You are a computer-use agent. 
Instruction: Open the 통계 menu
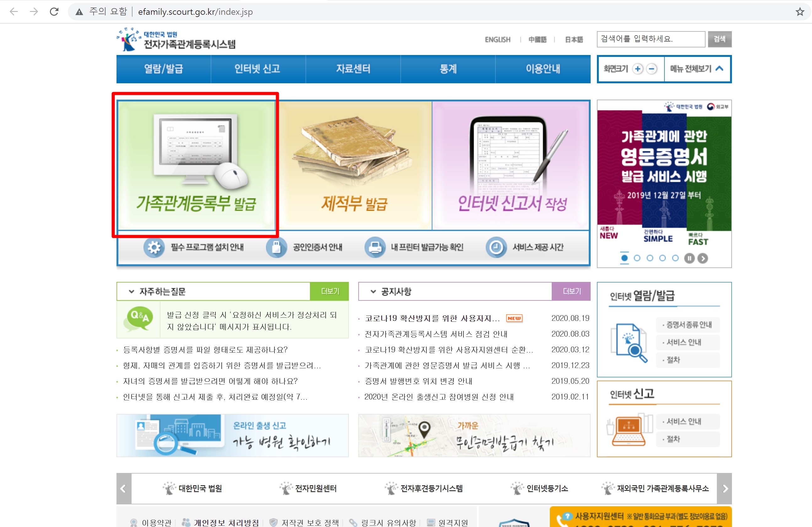click(x=448, y=69)
